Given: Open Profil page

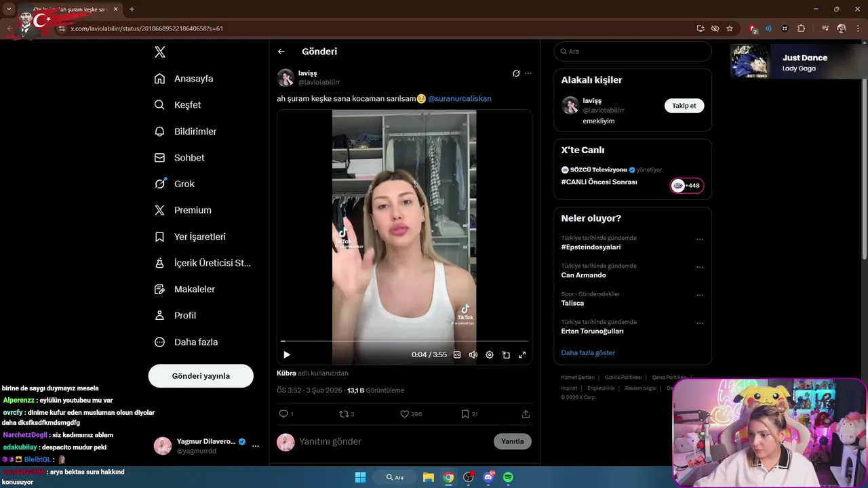Looking at the screenshot, I should pyautogui.click(x=175, y=316).
